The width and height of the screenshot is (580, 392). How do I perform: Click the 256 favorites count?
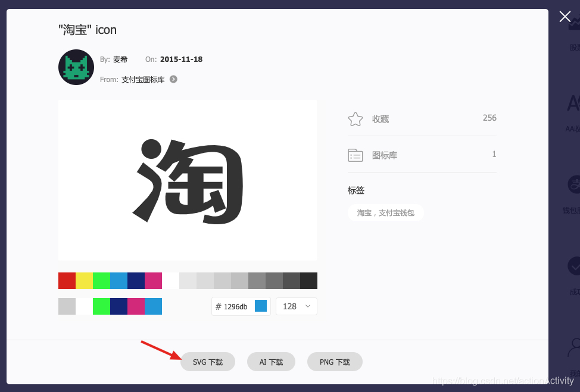pos(489,118)
